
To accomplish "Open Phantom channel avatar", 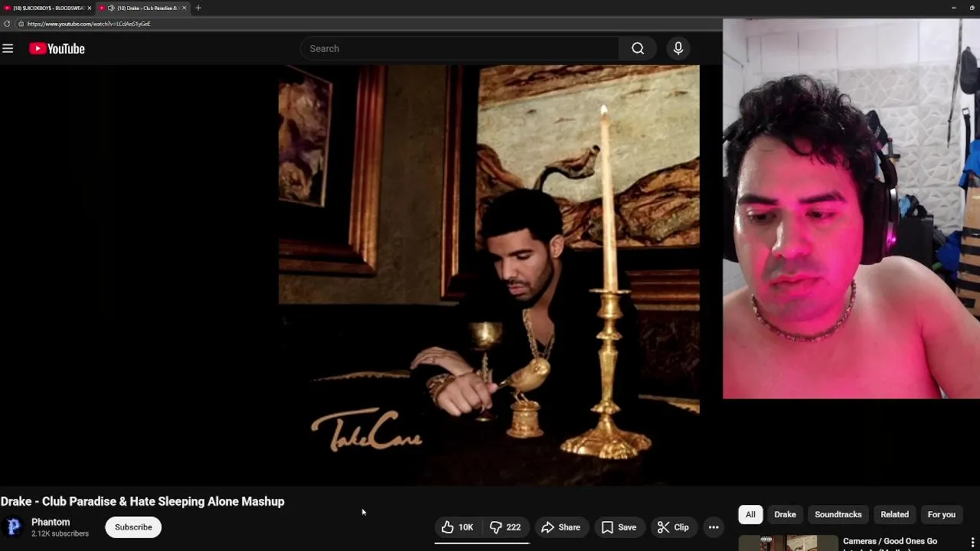I will (x=14, y=527).
